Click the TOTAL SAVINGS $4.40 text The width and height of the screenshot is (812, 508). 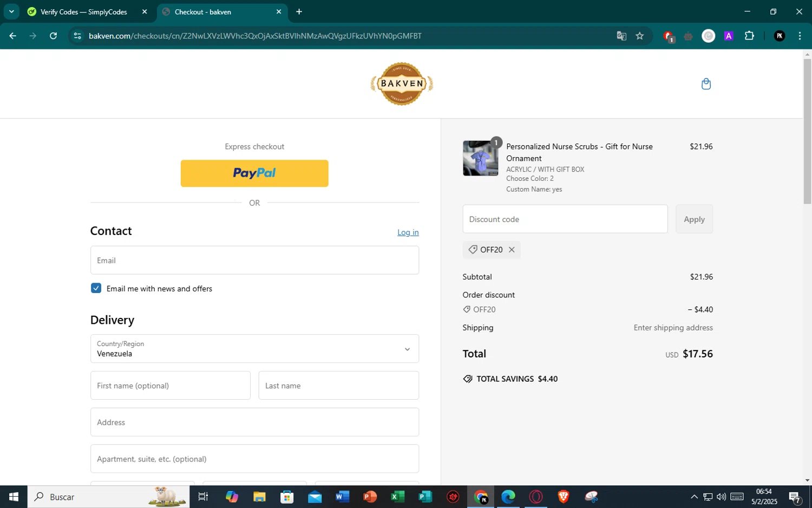517,379
